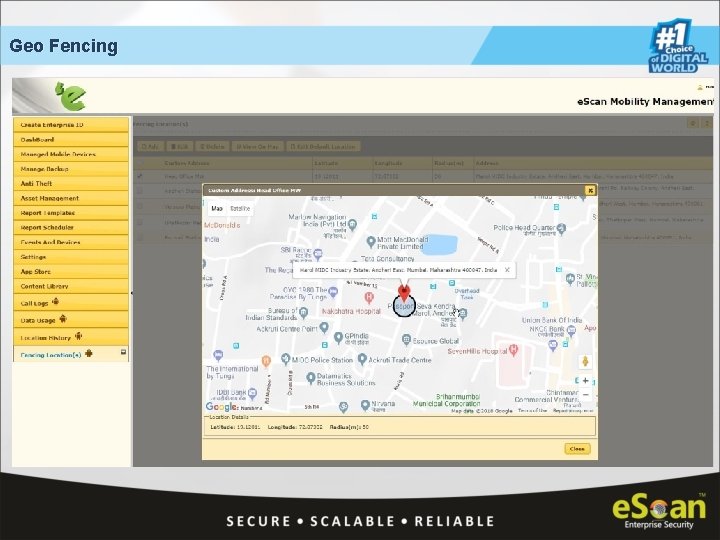The width and height of the screenshot is (720, 540).
Task: Open Location History sidebar item
Action: click(x=71, y=337)
